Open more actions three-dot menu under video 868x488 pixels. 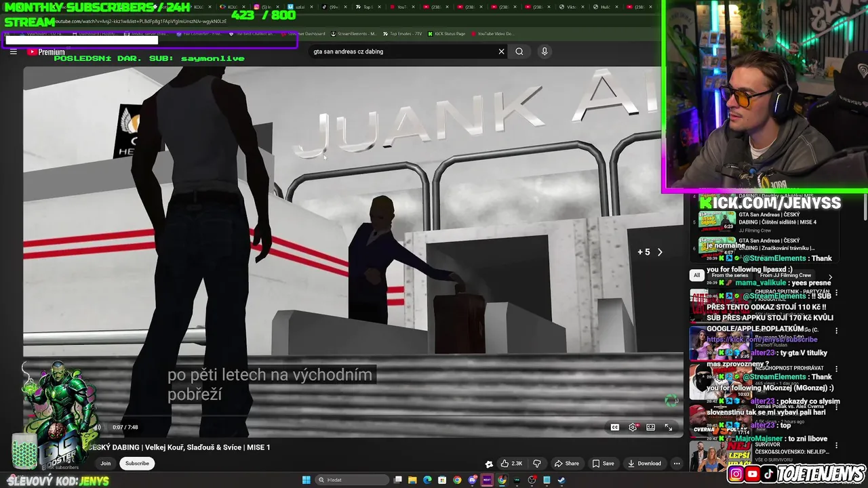(676, 464)
